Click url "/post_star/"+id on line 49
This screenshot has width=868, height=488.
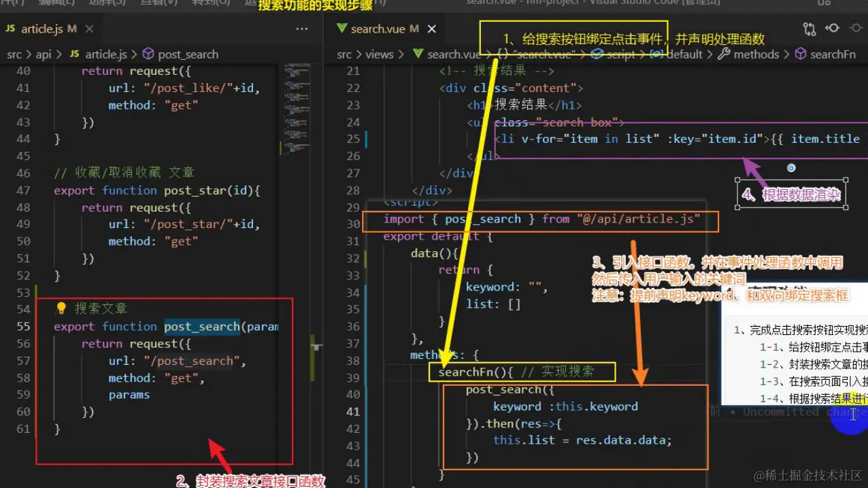184,224
